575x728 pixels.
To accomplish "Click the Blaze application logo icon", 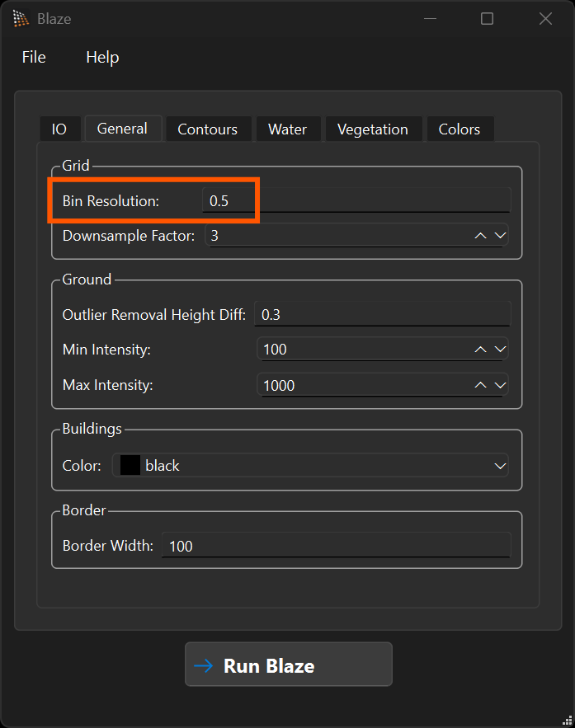I will (x=20, y=18).
